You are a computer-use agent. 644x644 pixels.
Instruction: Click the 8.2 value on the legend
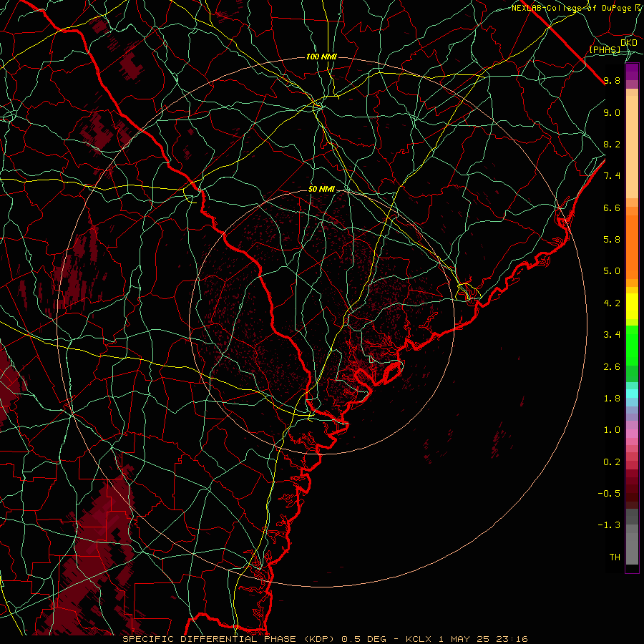coord(612,144)
